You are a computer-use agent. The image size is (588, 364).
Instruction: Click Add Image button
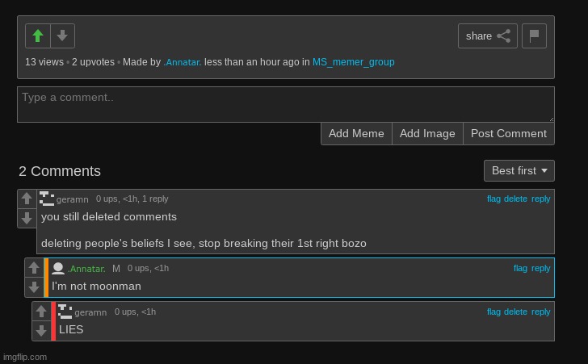[x=427, y=133]
